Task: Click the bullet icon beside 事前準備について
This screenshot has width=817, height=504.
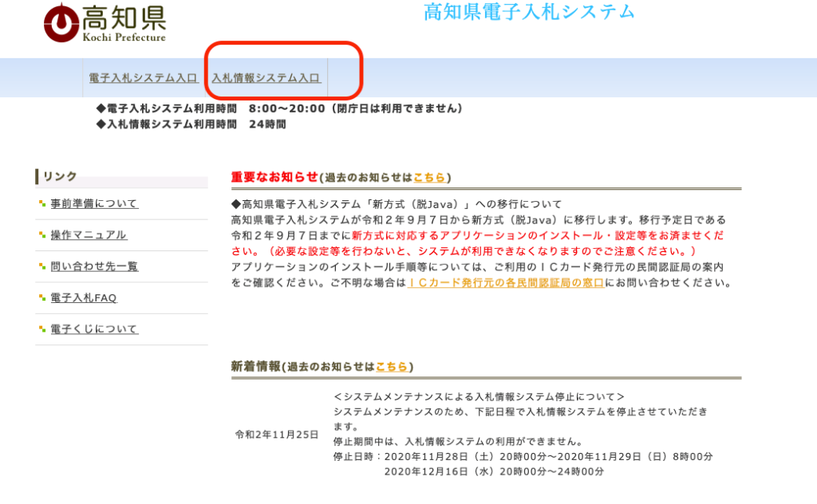Action: click(42, 204)
